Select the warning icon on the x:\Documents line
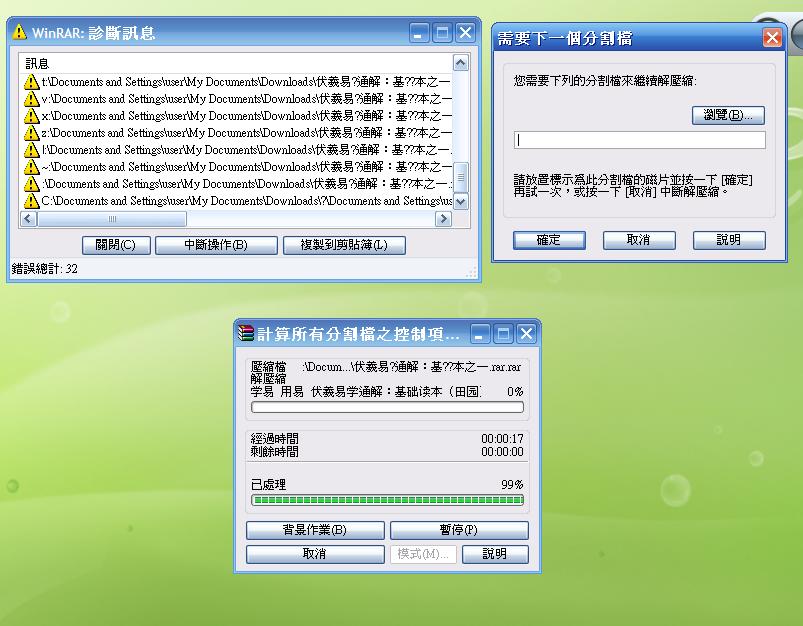This screenshot has width=803, height=626. tap(32, 116)
